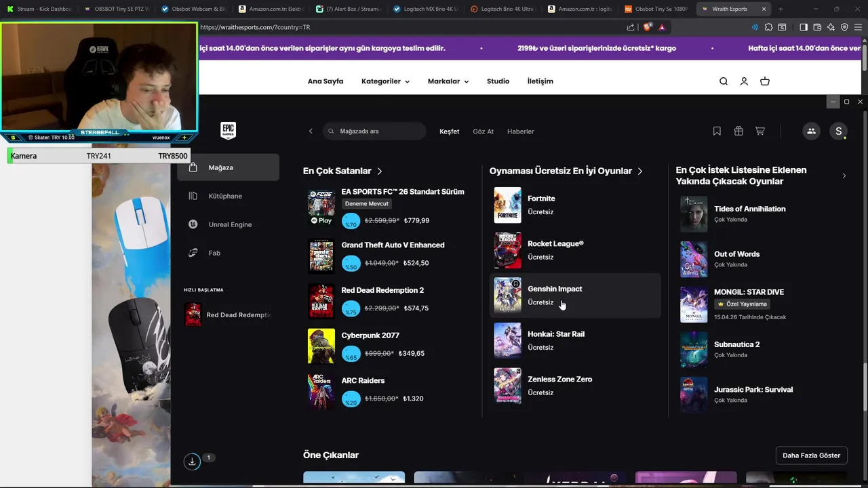Open the Epic gift redeem icon
Image resolution: width=868 pixels, height=488 pixels.
(x=738, y=131)
